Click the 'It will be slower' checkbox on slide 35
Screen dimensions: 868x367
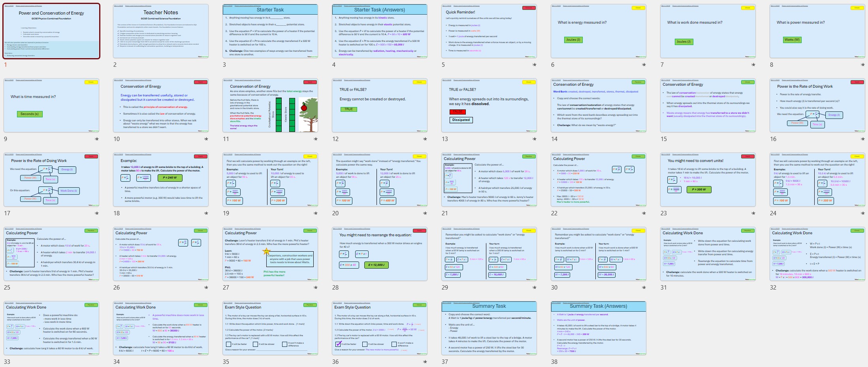(x=255, y=344)
